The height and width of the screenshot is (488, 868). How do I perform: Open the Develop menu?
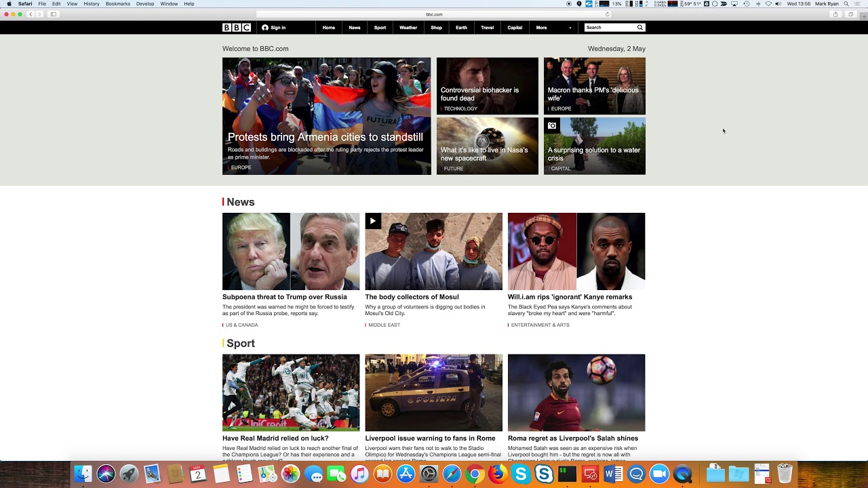pos(145,4)
